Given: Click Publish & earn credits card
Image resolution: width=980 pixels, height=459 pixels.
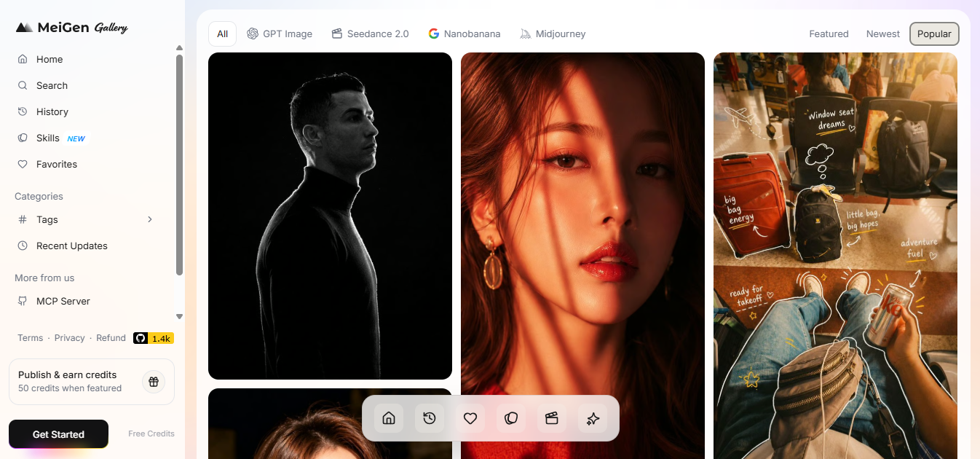Looking at the screenshot, I should click(x=92, y=381).
